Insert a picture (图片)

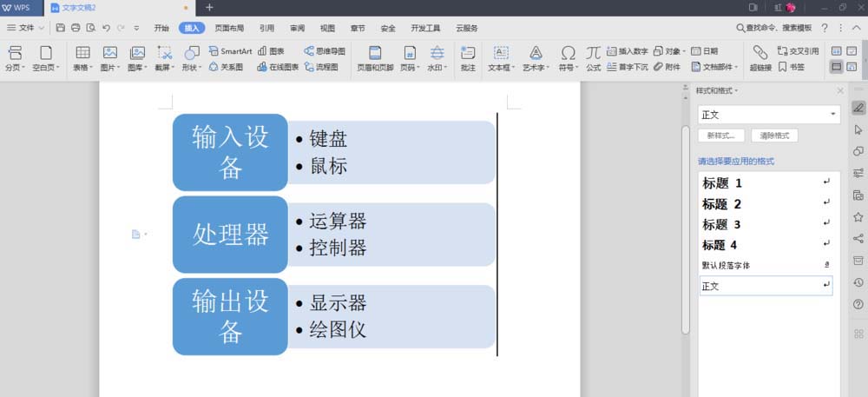110,59
